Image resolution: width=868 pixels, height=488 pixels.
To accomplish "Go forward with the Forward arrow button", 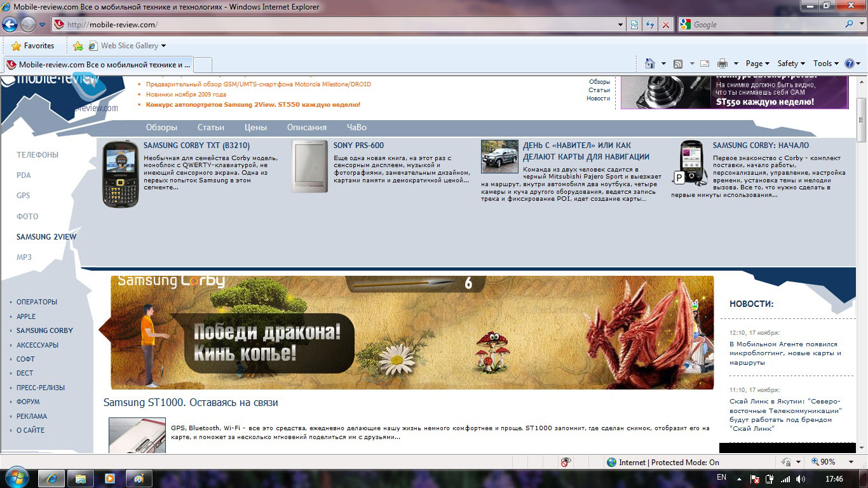I will point(28,25).
